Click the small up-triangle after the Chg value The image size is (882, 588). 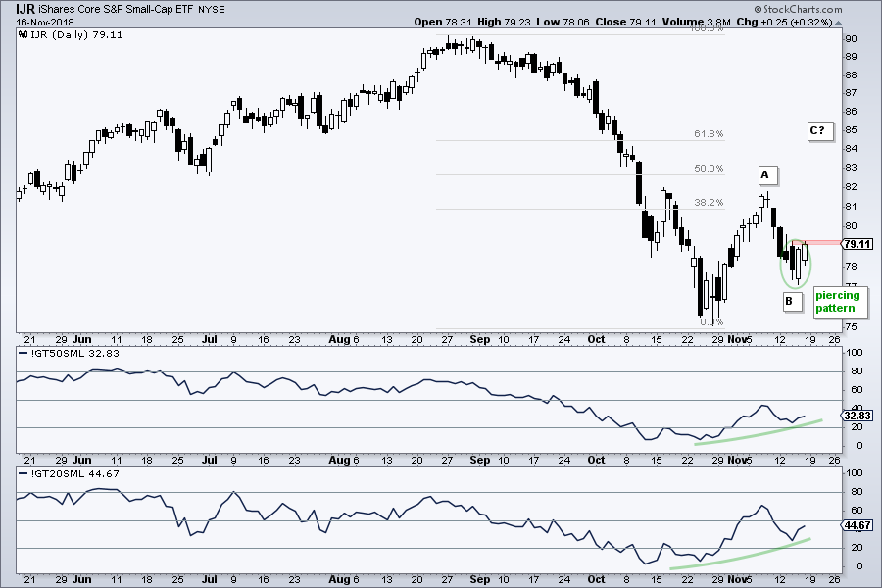coord(838,23)
